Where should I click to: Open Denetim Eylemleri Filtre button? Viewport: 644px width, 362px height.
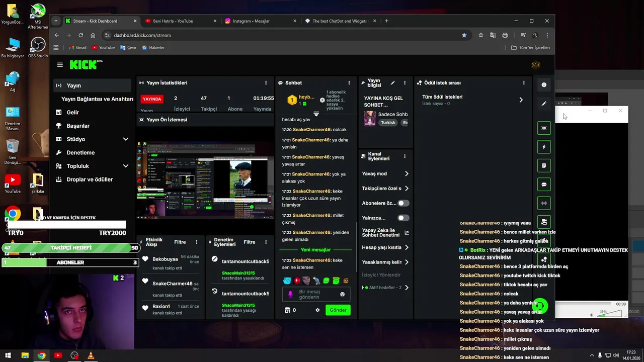pos(250,242)
